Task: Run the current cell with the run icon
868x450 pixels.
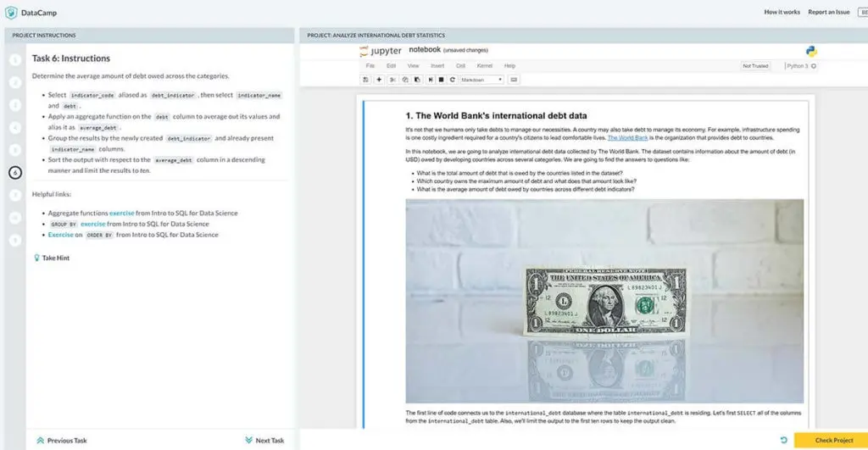Action: coord(431,80)
